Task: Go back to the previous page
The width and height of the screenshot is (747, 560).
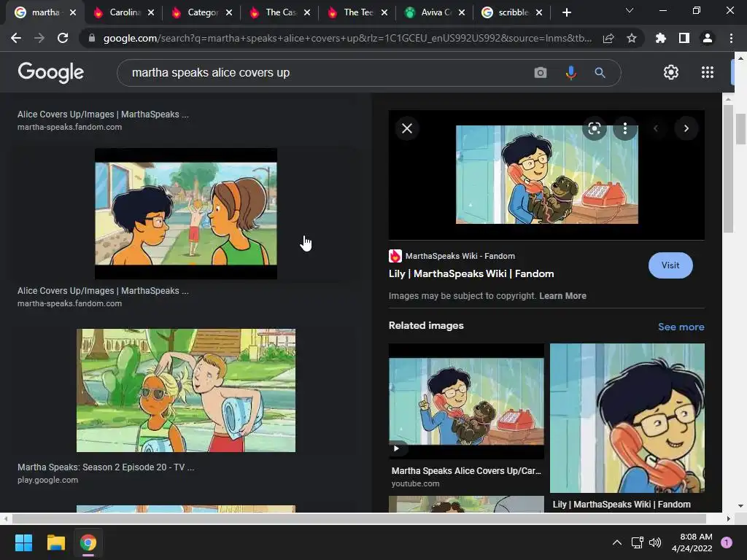Action: 16,38
